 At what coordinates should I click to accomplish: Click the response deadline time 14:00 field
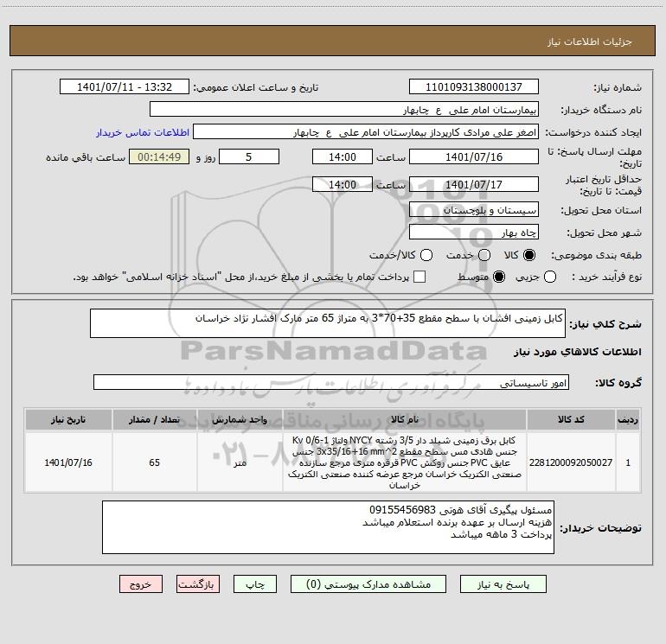[x=343, y=156]
